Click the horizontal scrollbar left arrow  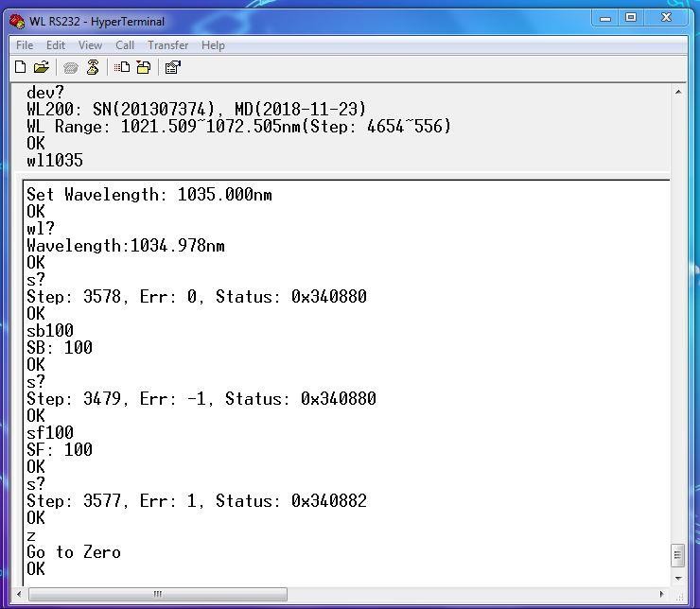click(x=34, y=594)
